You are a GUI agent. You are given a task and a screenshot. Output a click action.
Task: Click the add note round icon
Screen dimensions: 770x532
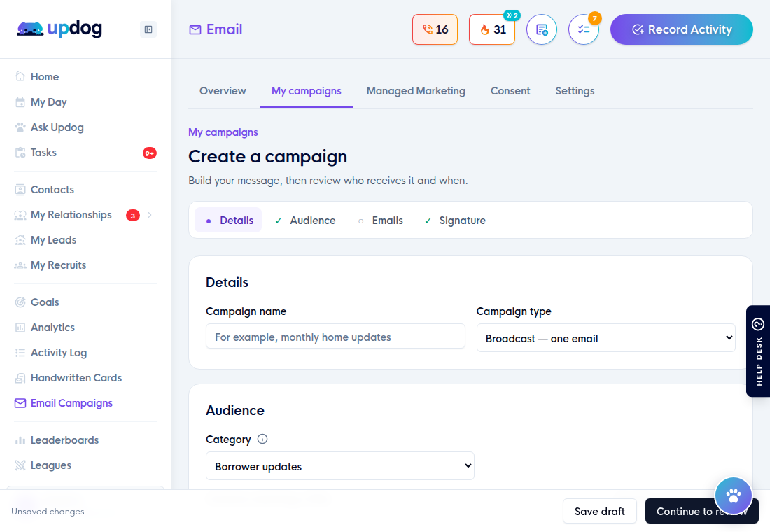[x=542, y=29]
